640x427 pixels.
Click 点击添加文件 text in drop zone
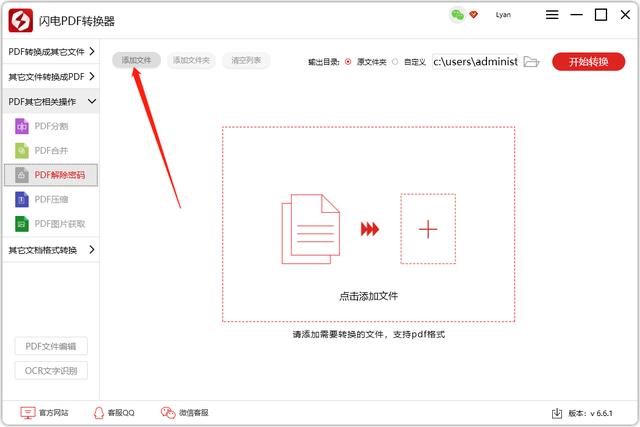(368, 296)
